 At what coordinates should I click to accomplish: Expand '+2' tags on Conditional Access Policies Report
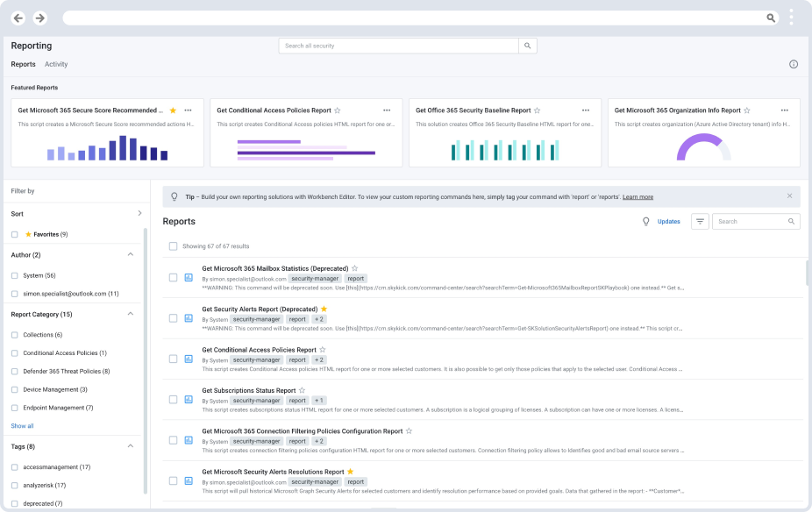319,359
